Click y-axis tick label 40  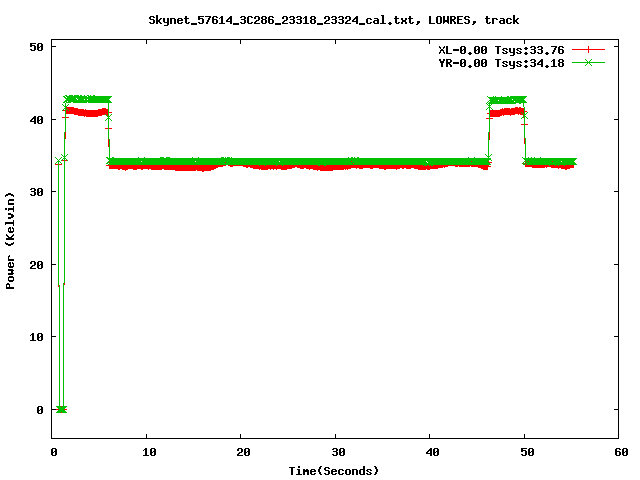[x=36, y=120]
